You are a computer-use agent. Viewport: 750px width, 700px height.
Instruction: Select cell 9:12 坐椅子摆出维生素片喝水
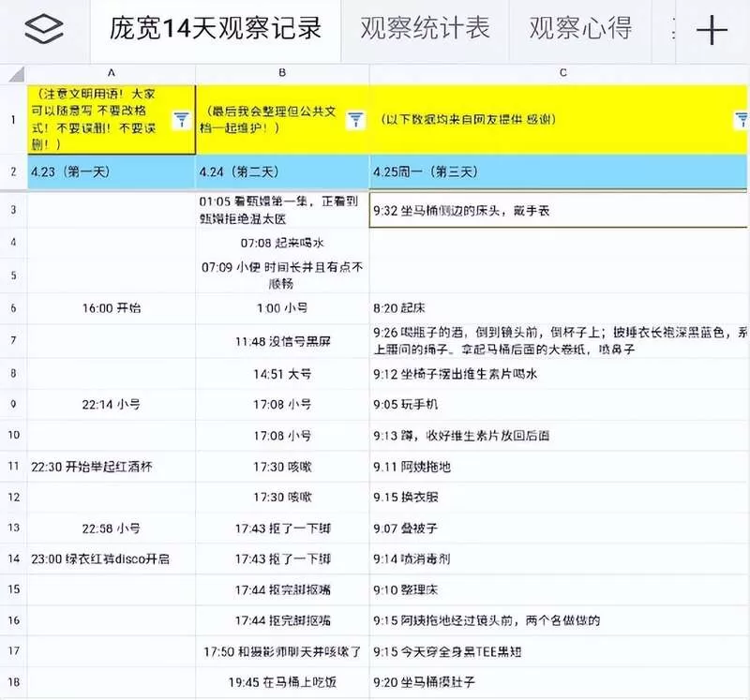point(559,374)
